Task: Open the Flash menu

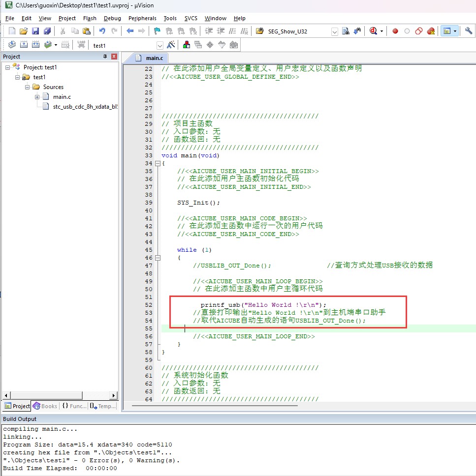Action: click(90, 18)
